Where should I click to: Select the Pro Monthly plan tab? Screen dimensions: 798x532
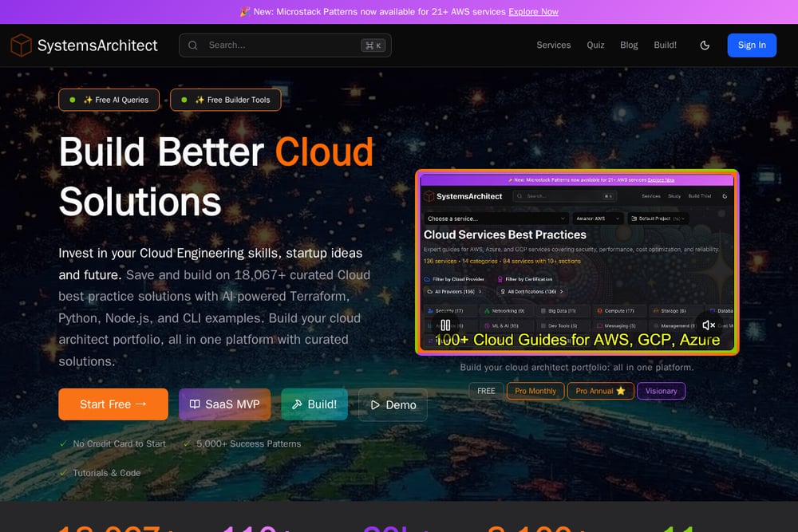[x=535, y=391]
